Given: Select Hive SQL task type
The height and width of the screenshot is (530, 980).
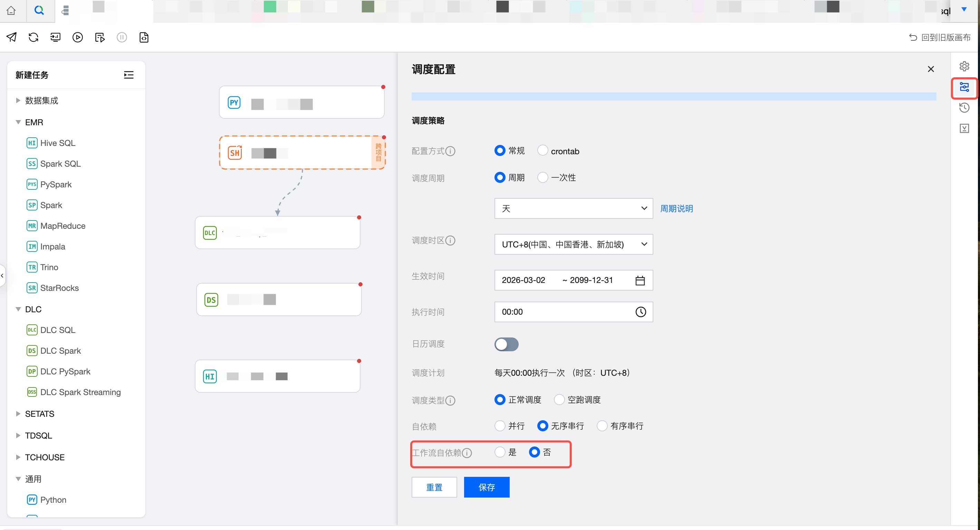Looking at the screenshot, I should coord(57,143).
